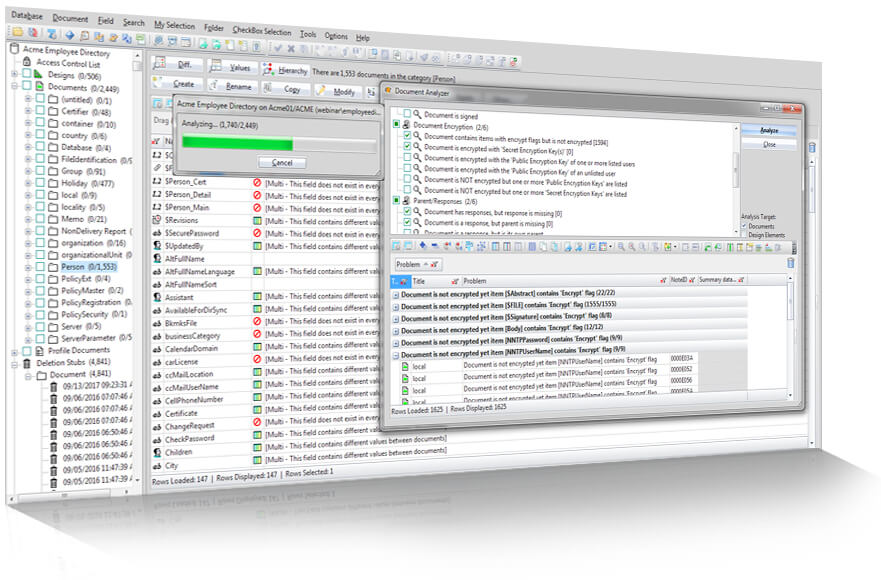Expand the [$FILE] Encrypt flag result group
This screenshot has height=580, width=881.
point(396,306)
